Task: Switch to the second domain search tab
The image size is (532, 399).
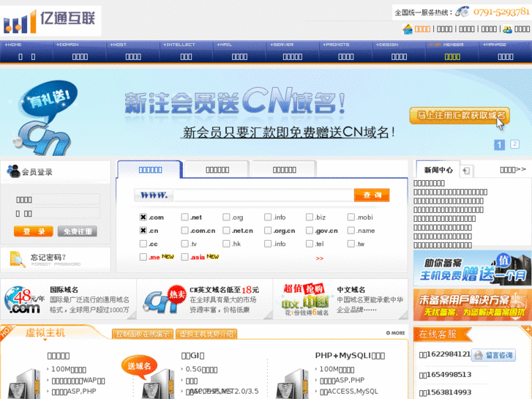Action: coord(217,169)
